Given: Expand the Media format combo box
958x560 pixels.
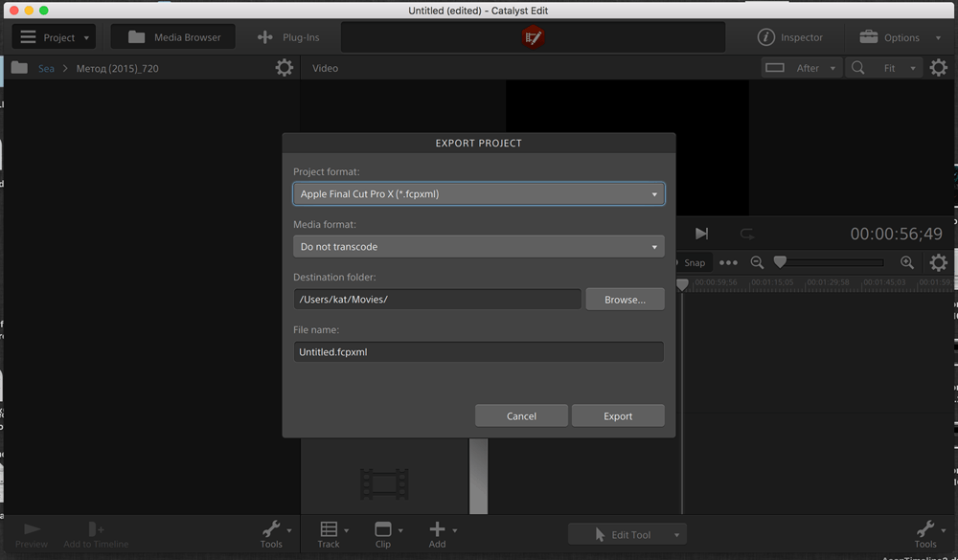Looking at the screenshot, I should click(x=478, y=247).
